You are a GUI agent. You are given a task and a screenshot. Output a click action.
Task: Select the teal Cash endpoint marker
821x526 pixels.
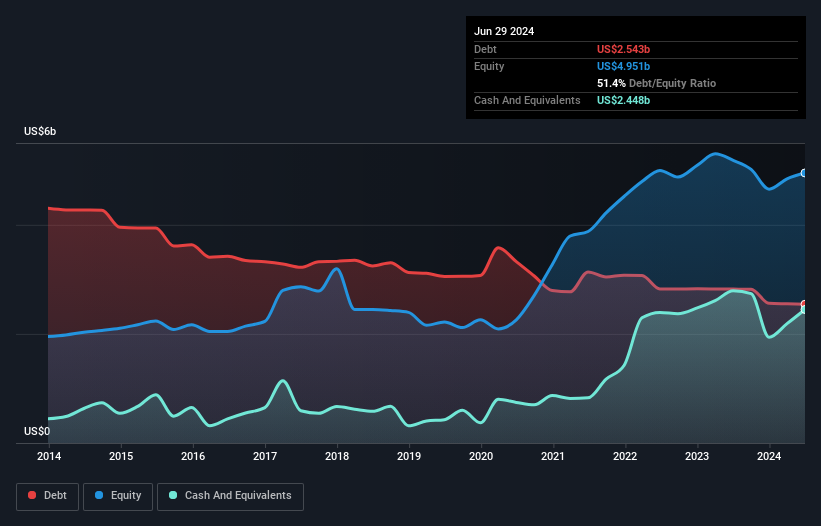[804, 310]
